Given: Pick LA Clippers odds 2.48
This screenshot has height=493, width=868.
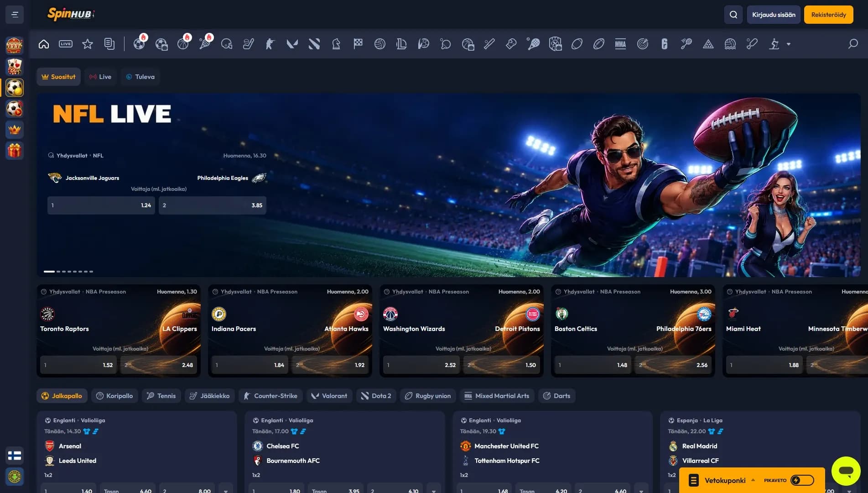Looking at the screenshot, I should (x=159, y=365).
